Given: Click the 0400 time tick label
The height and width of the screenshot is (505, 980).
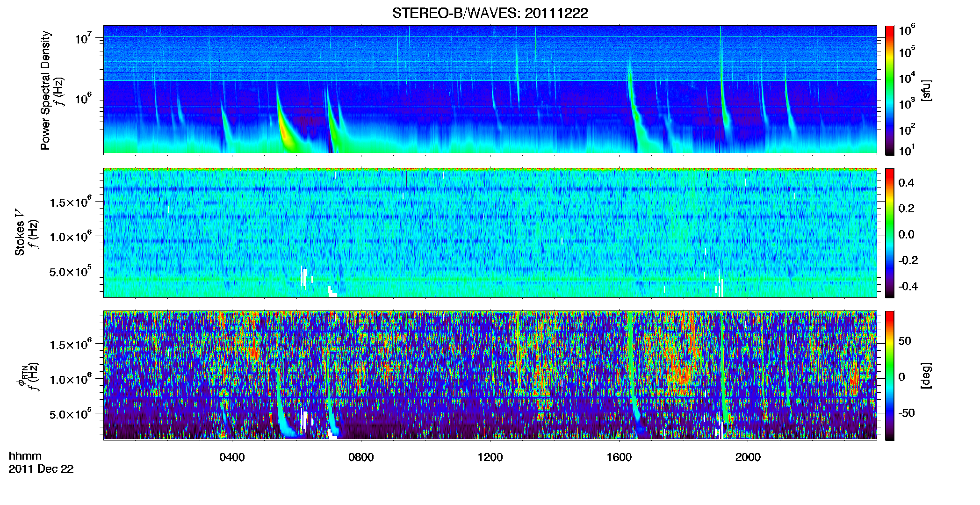Looking at the screenshot, I should click(232, 457).
